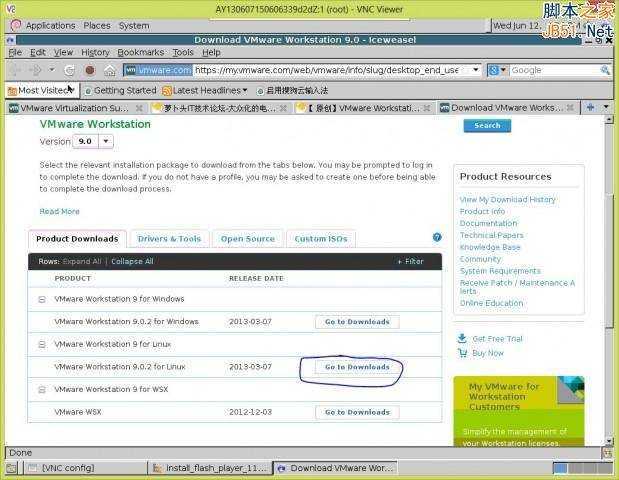The width and height of the screenshot is (619, 480).
Task: Collapse VMware Workstation 9 for WSX row
Action: click(42, 390)
